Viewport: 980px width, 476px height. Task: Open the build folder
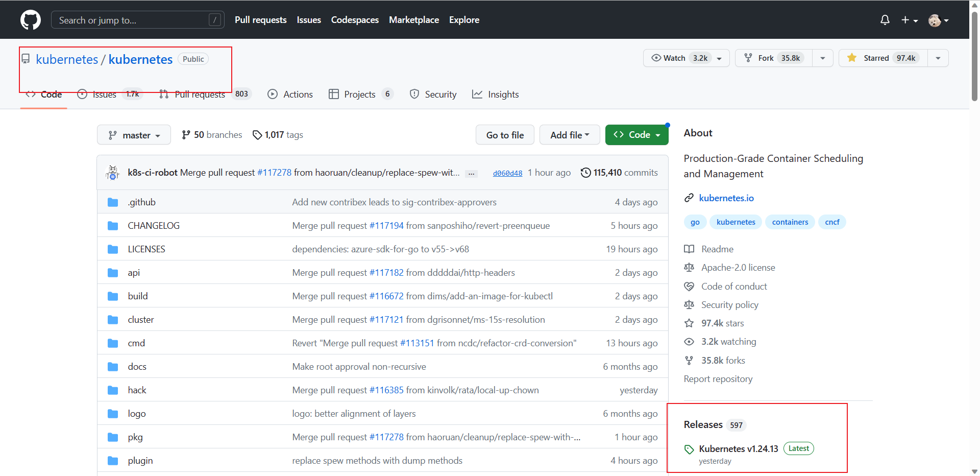tap(138, 296)
